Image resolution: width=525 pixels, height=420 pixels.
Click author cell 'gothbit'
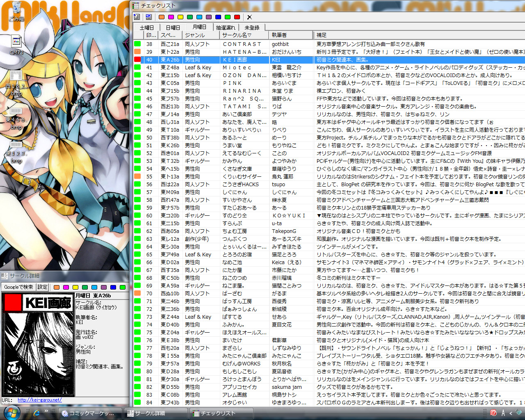[x=280, y=44]
